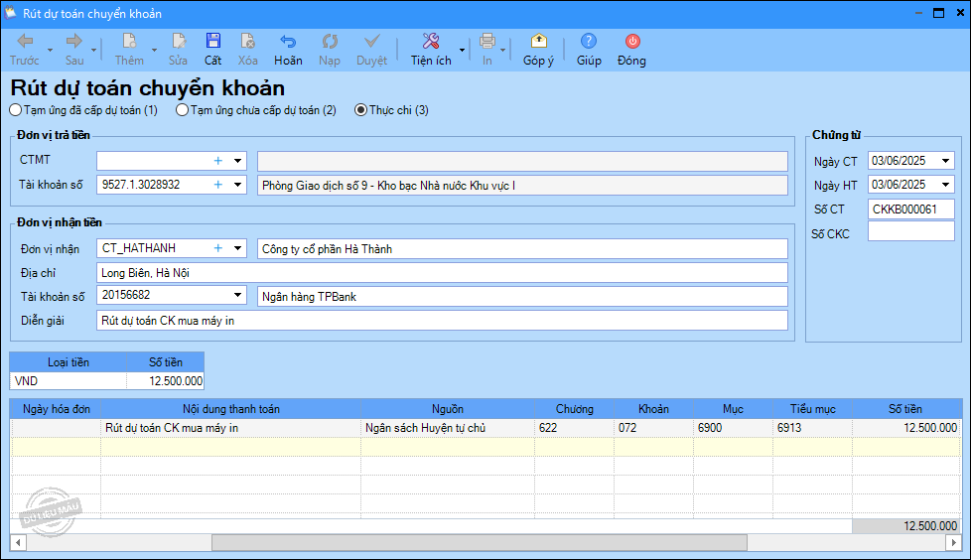Undo changes with Hoãn

tap(288, 49)
